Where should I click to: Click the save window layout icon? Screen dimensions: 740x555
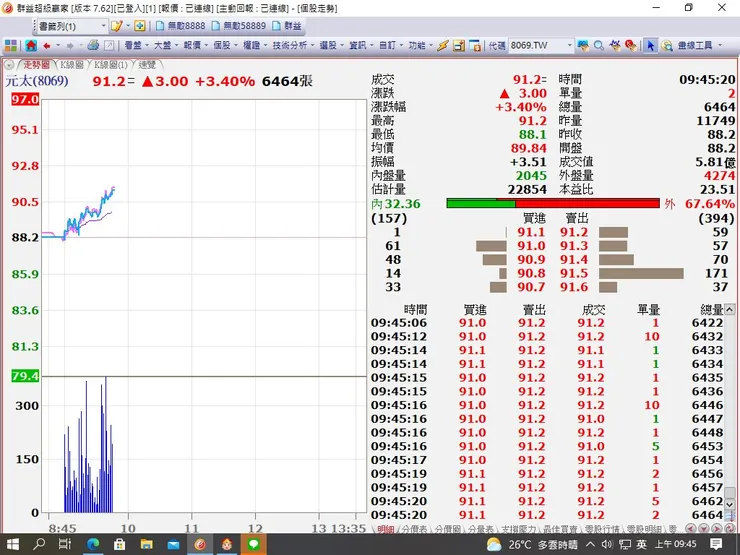coord(459,45)
